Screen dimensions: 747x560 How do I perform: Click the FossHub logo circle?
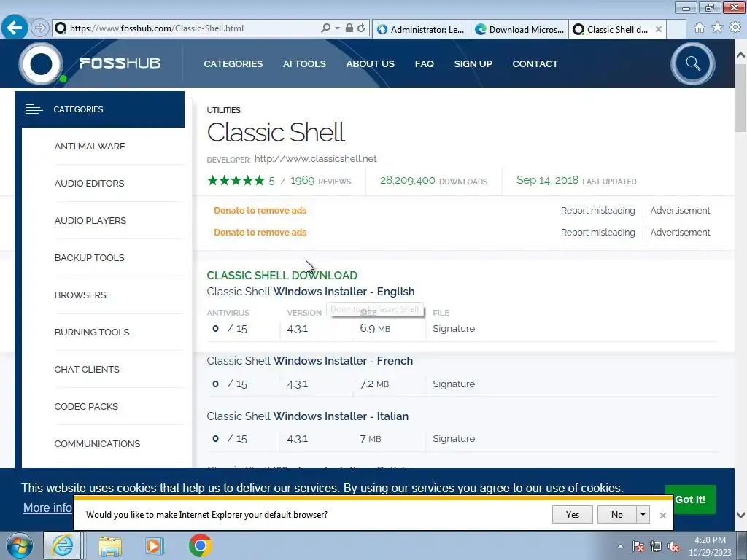coord(41,64)
